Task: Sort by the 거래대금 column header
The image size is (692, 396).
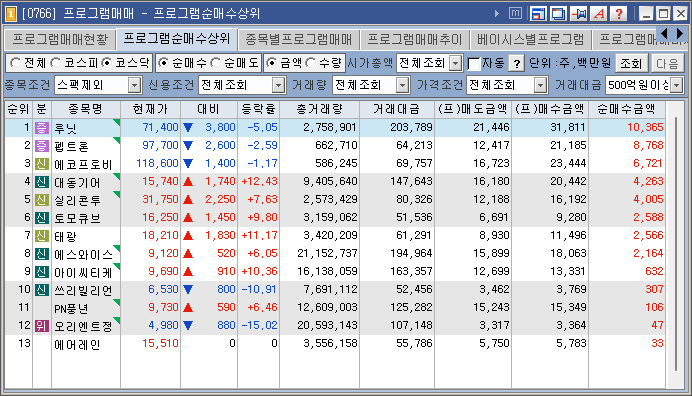Action: (397, 109)
